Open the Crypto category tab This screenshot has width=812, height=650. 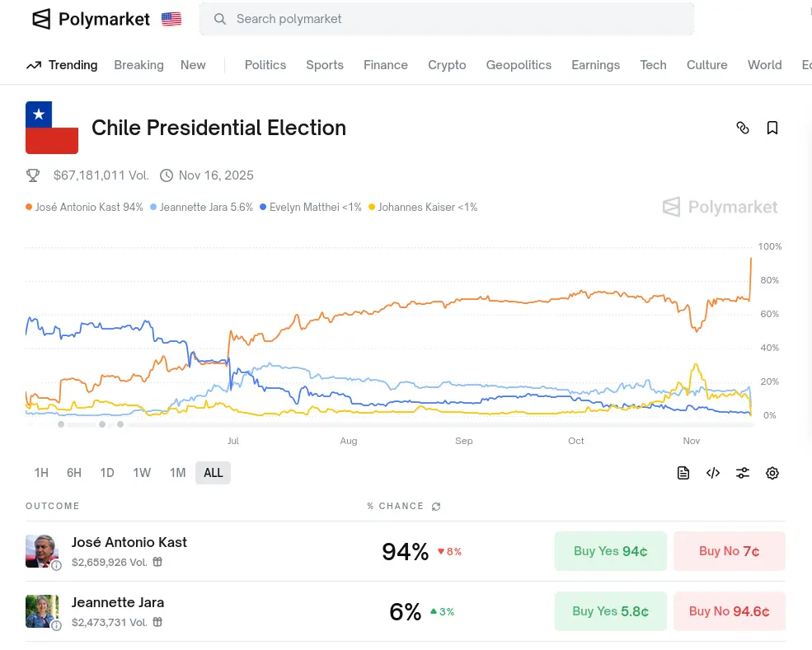pyautogui.click(x=447, y=65)
